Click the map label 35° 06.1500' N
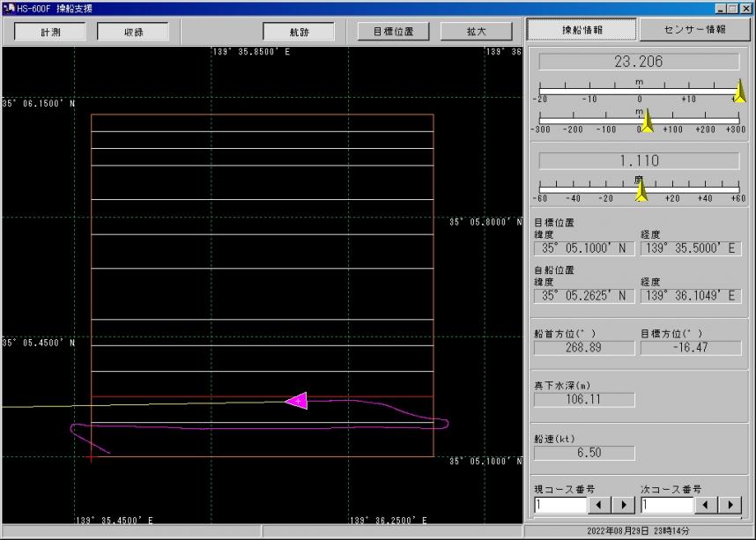756x540 pixels. click(x=39, y=103)
